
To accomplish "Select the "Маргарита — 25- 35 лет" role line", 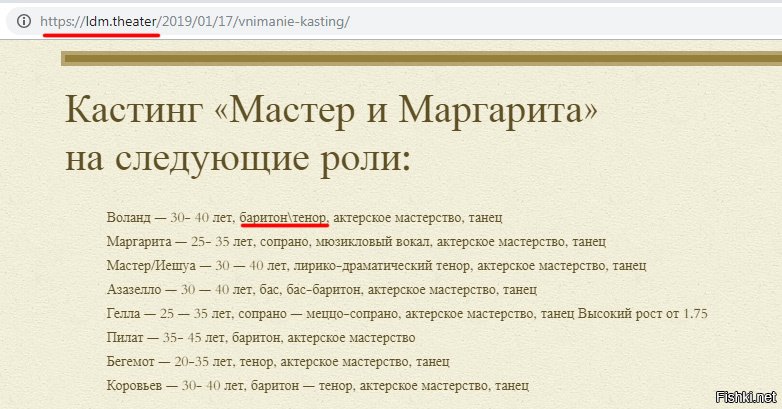I will 356,241.
